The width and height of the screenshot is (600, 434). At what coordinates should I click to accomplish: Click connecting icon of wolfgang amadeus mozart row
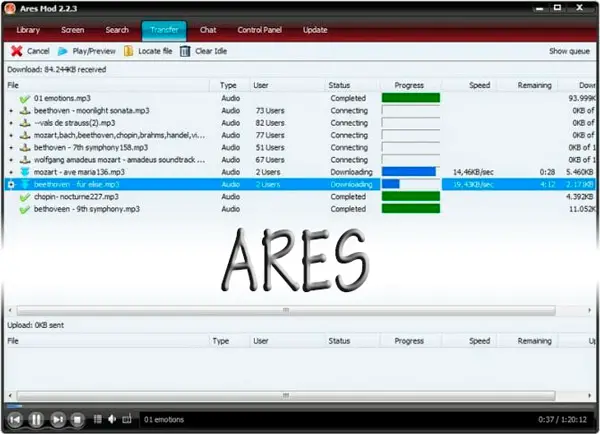25,160
